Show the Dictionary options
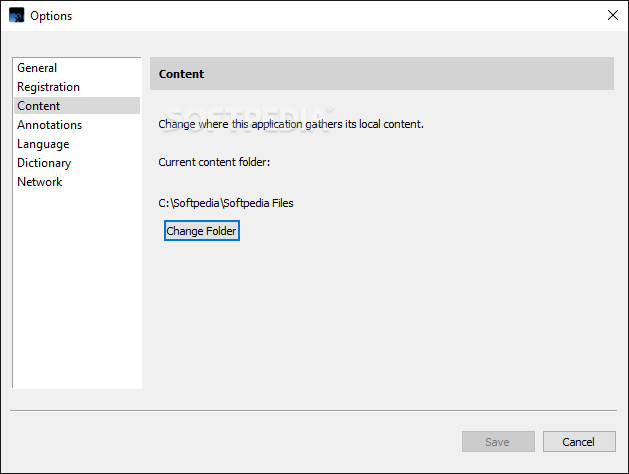The width and height of the screenshot is (629, 474). [x=44, y=163]
